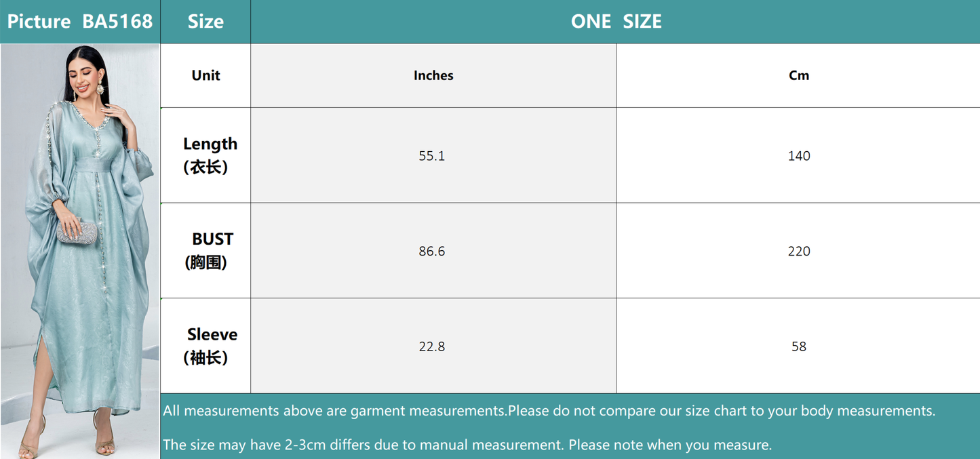
Task: Click the Cm column header cell
Action: (x=798, y=75)
